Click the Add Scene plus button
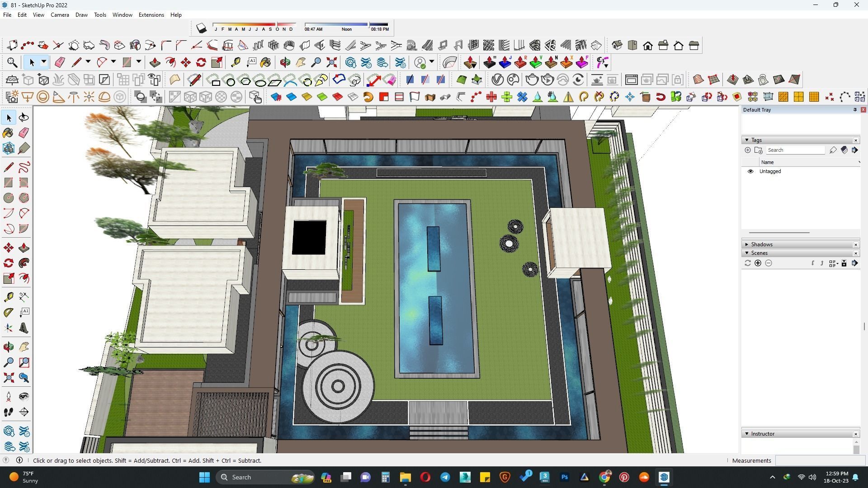The image size is (868, 488). (x=758, y=263)
